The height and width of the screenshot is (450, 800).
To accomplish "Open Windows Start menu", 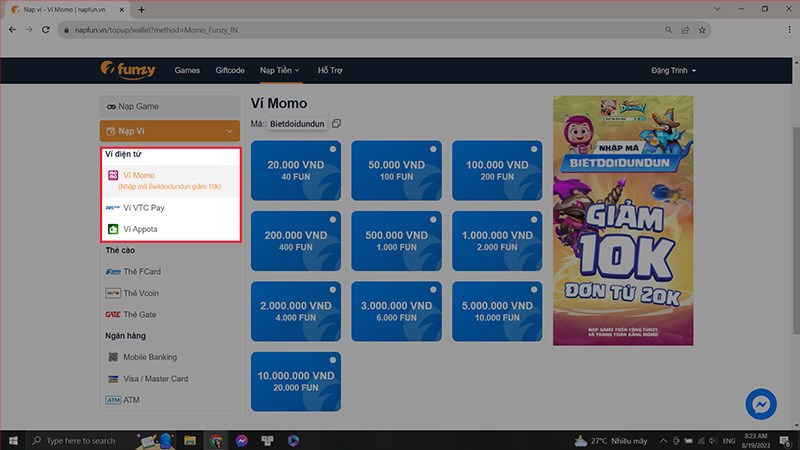I will coord(13,440).
